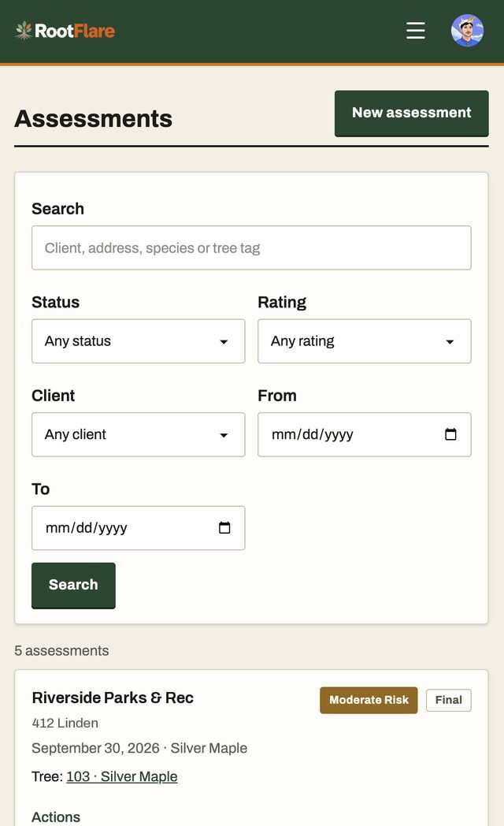Expand the Any status dropdown

point(139,341)
